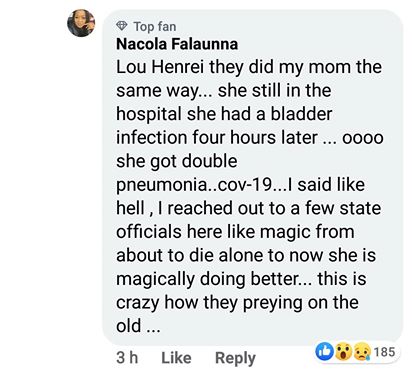Click the word magically in the comment
The width and height of the screenshot is (417, 378).
click(155, 279)
